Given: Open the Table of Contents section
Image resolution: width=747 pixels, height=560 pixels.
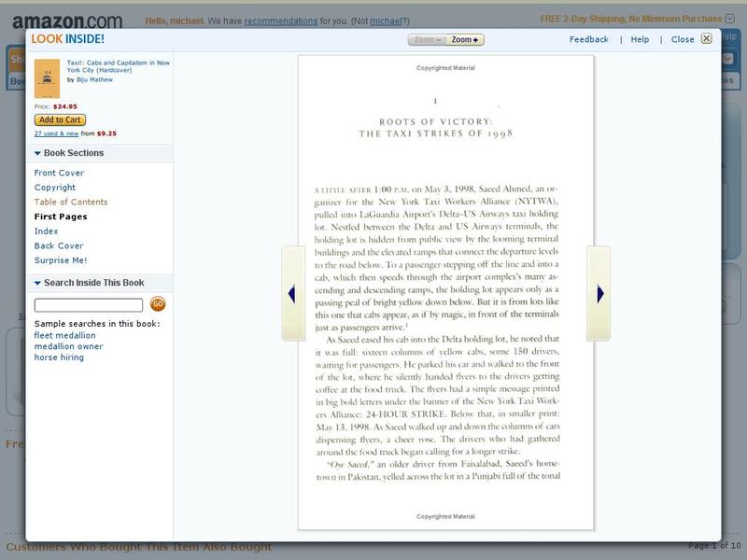Looking at the screenshot, I should pyautogui.click(x=71, y=202).
